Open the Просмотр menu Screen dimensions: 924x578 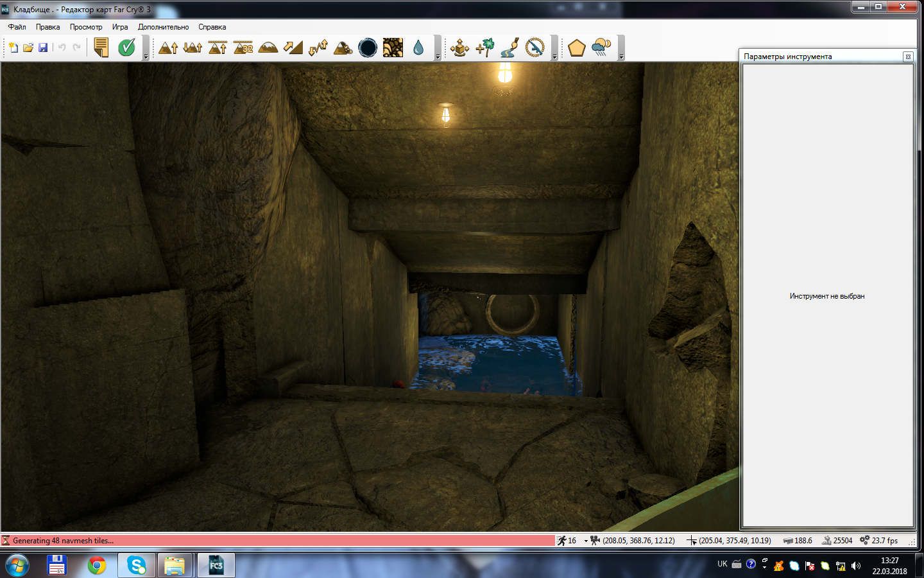click(86, 27)
